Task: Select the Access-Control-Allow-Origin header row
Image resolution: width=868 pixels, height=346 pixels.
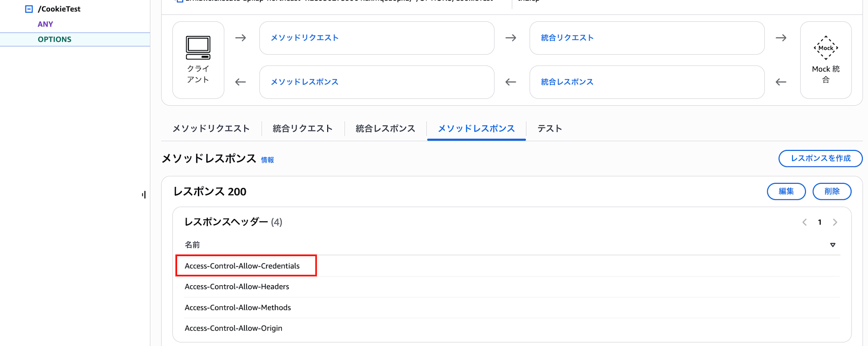Action: 512,328
